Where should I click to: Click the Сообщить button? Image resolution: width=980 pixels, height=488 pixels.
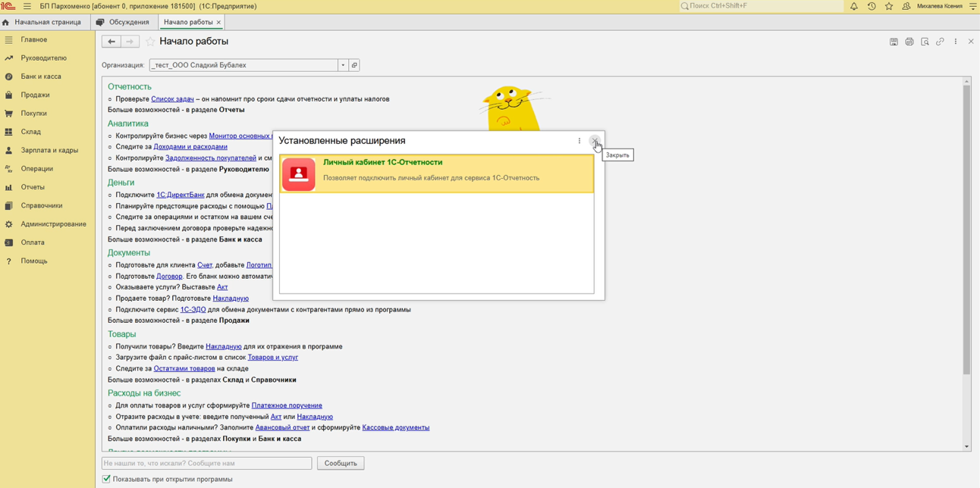341,463
